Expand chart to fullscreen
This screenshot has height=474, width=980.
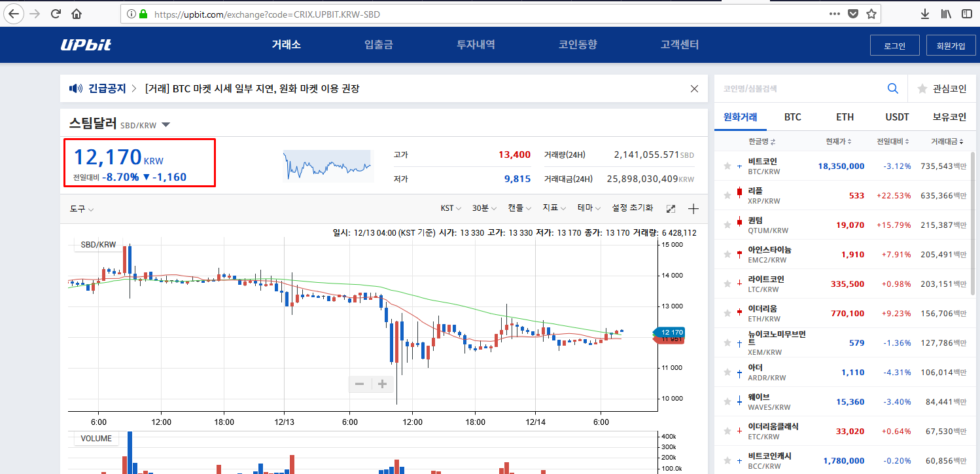[x=671, y=208]
